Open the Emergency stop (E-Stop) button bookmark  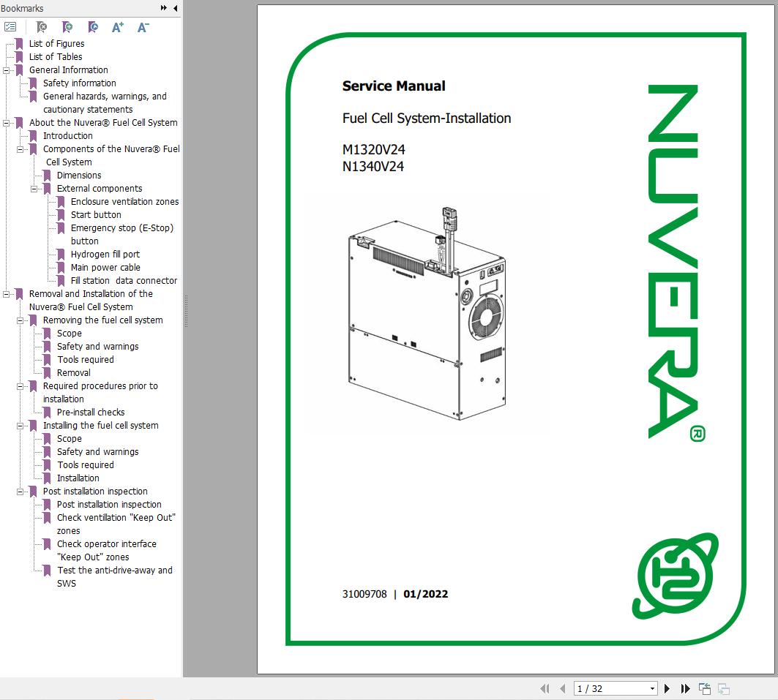point(122,235)
